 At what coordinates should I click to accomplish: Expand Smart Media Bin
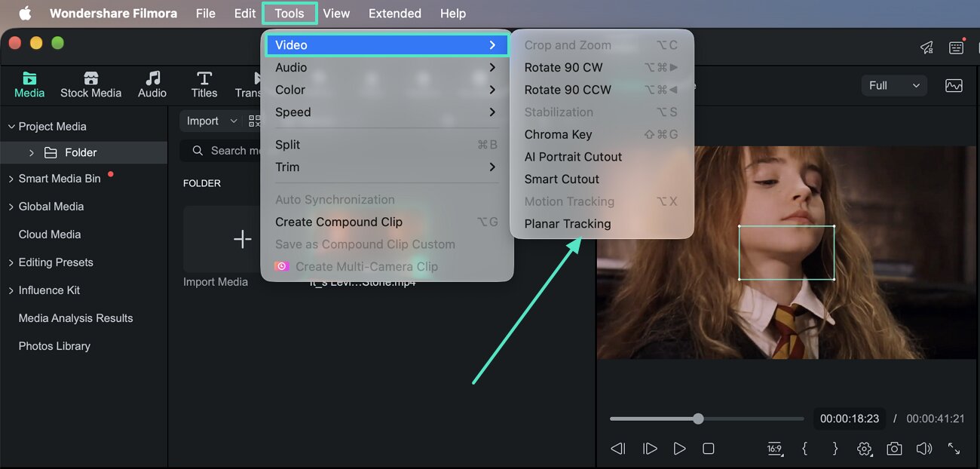[x=11, y=179]
